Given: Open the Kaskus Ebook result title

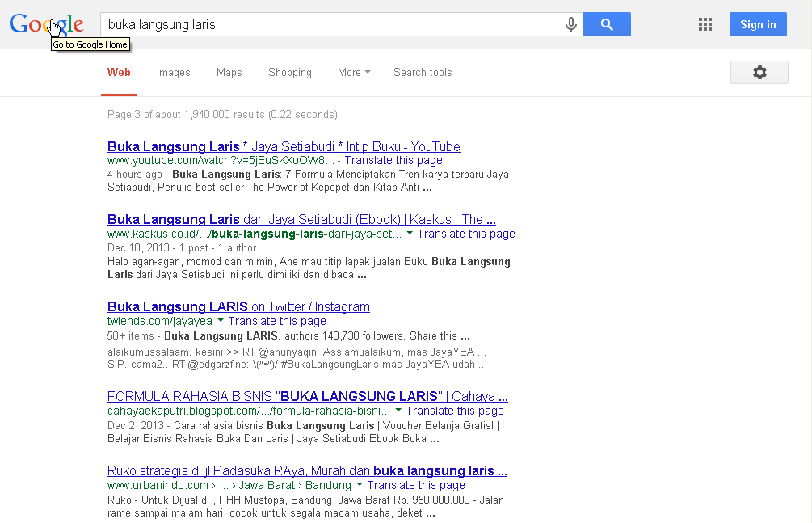Looking at the screenshot, I should (x=301, y=219).
